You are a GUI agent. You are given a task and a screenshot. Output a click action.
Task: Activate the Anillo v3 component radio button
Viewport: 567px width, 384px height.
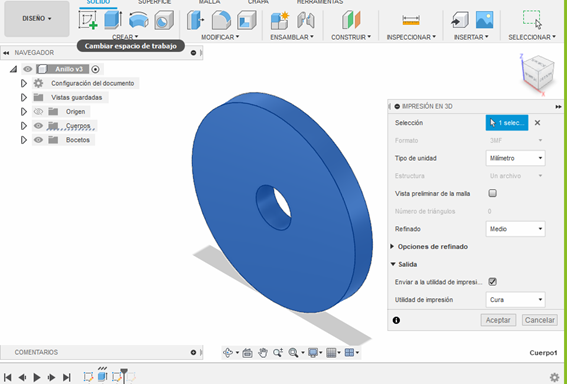click(95, 69)
